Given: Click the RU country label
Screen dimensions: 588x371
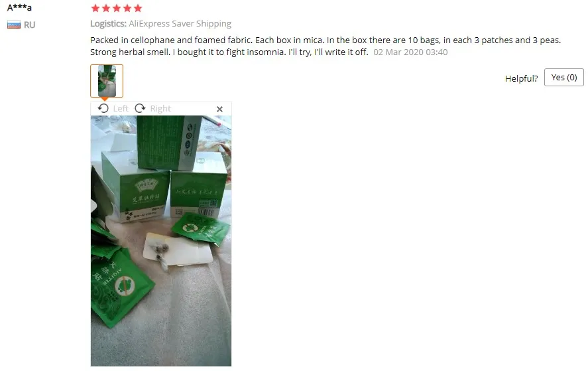Looking at the screenshot, I should [29, 25].
